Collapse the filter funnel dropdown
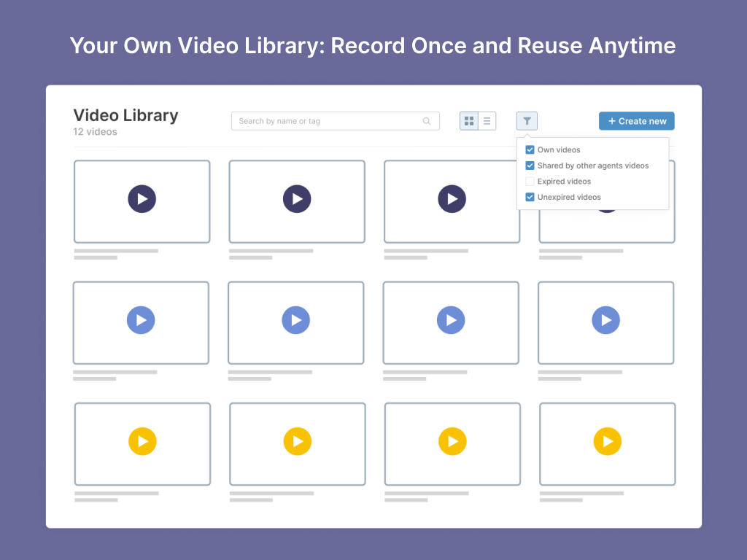This screenshot has height=560, width=747. point(527,121)
